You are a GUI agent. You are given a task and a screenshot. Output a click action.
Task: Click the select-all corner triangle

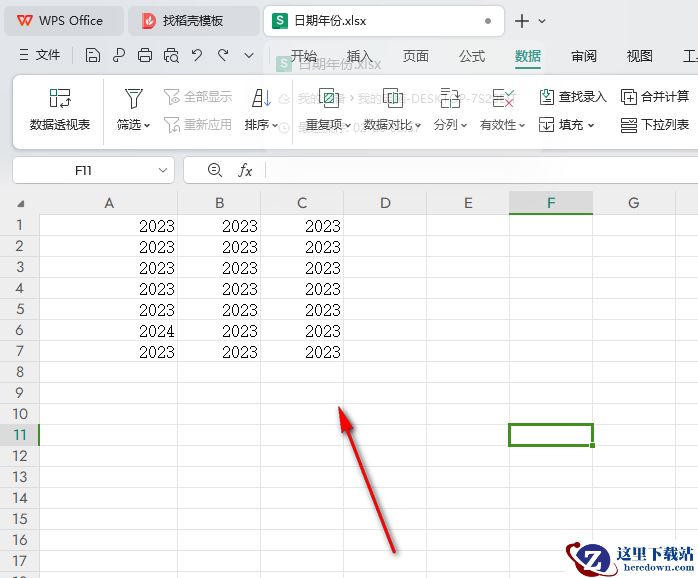[x=20, y=204]
